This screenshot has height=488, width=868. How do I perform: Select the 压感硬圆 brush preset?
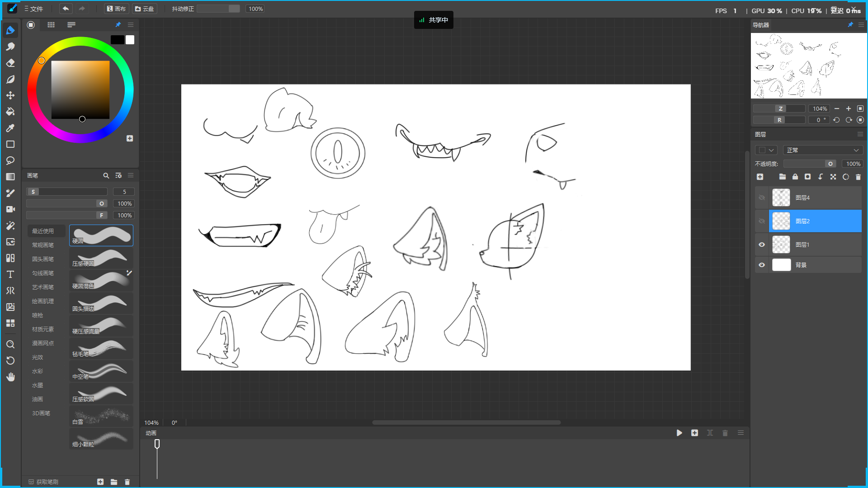101,258
